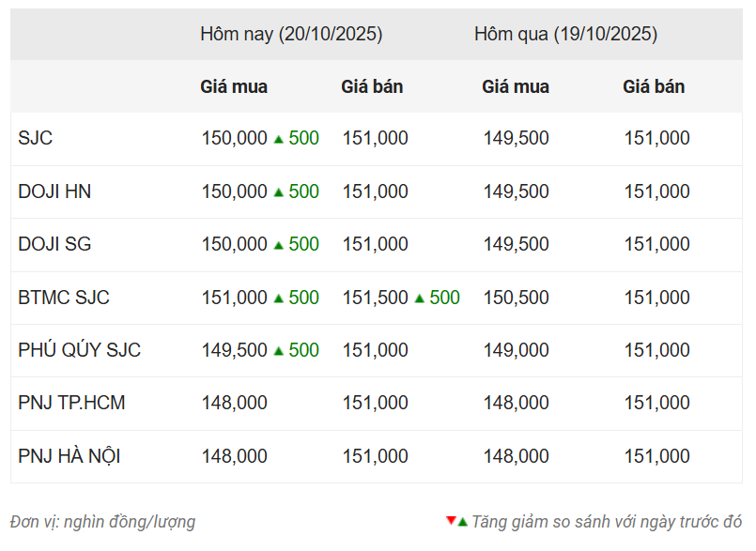Click the green up arrow in DOJI HN row

(278, 192)
